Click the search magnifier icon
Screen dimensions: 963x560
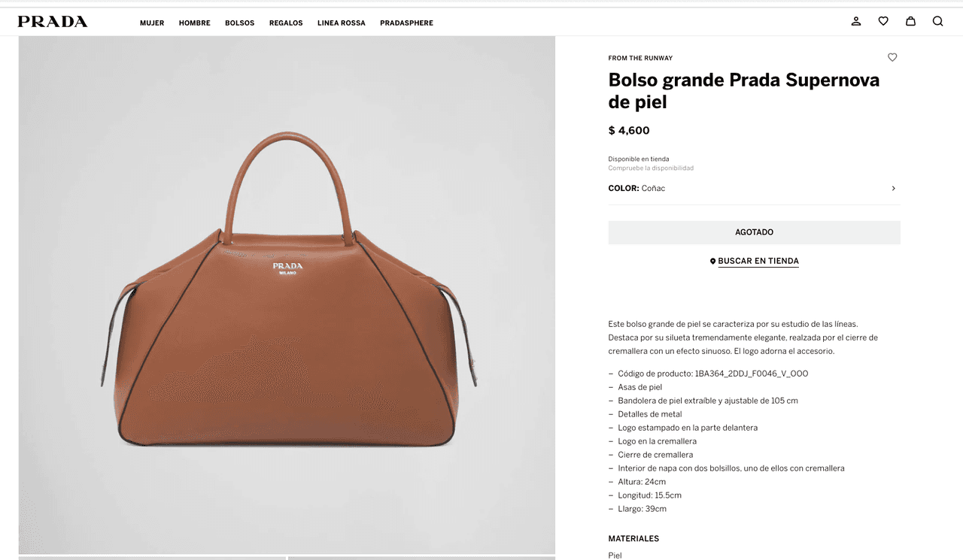click(937, 22)
